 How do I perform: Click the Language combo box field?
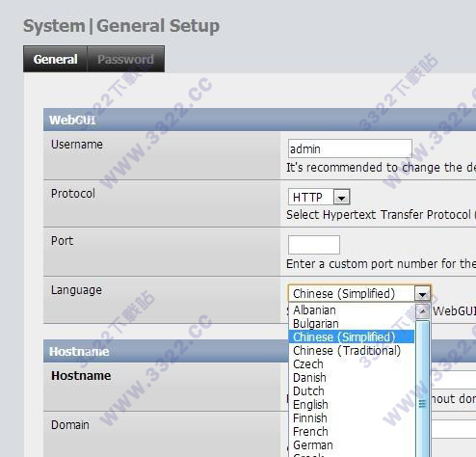pyautogui.click(x=359, y=293)
